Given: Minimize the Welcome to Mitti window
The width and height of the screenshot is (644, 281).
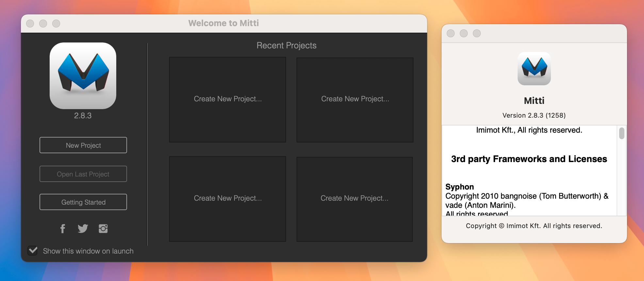Looking at the screenshot, I should (x=43, y=24).
